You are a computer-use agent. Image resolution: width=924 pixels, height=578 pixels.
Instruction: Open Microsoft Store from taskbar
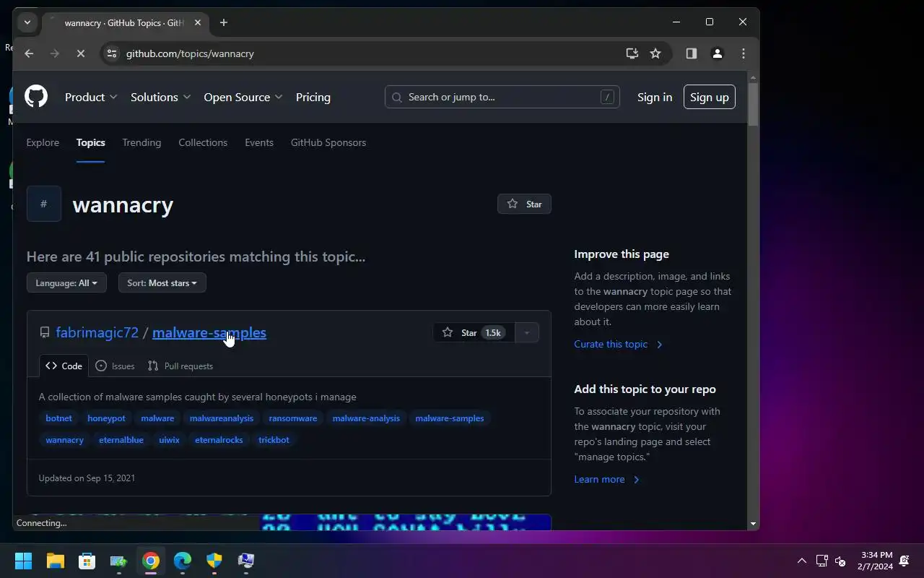87,561
